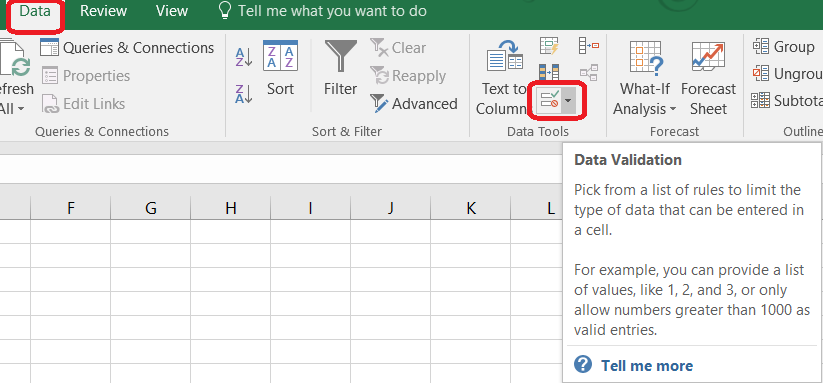Click the Tell me more link
823x383 pixels.
point(647,366)
